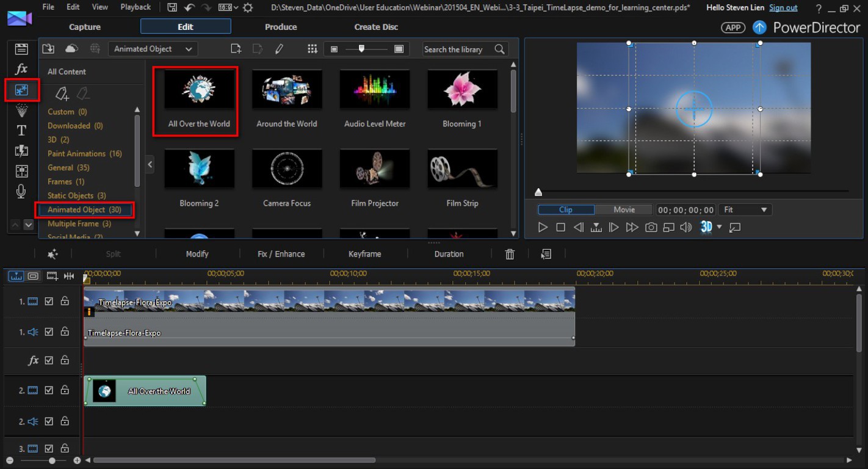Disable audio track 2 checkbox
This screenshot has width=868, height=469.
click(49, 421)
